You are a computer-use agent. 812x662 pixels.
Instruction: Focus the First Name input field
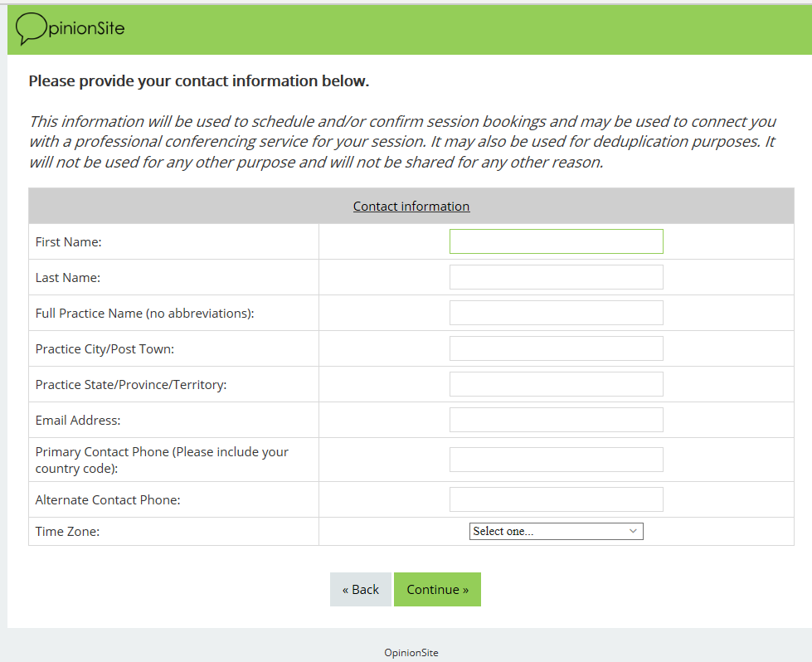pyautogui.click(x=556, y=241)
